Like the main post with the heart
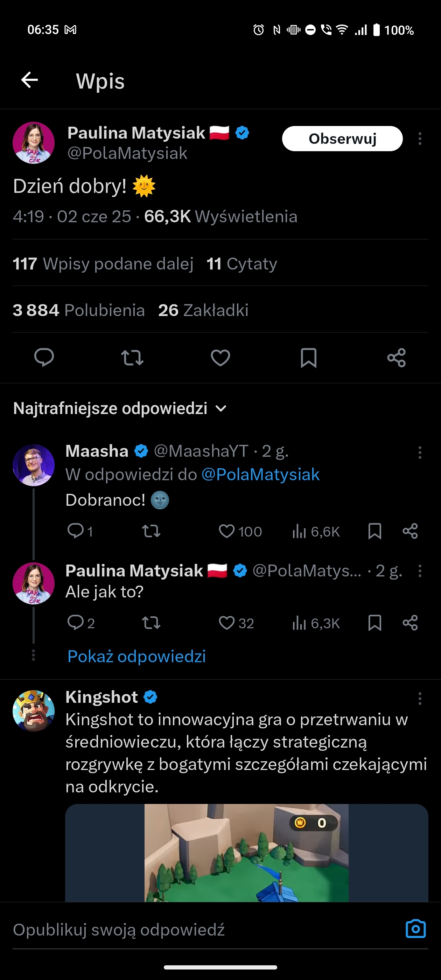441x980 pixels. [x=220, y=358]
